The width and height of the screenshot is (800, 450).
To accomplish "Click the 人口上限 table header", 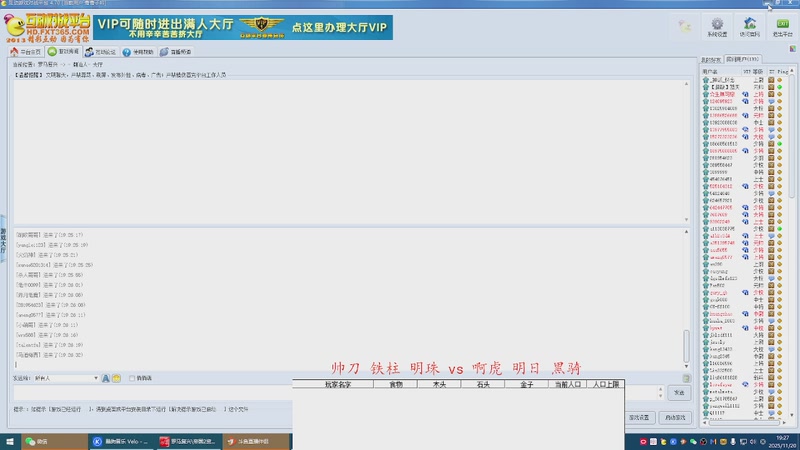I will coord(606,384).
